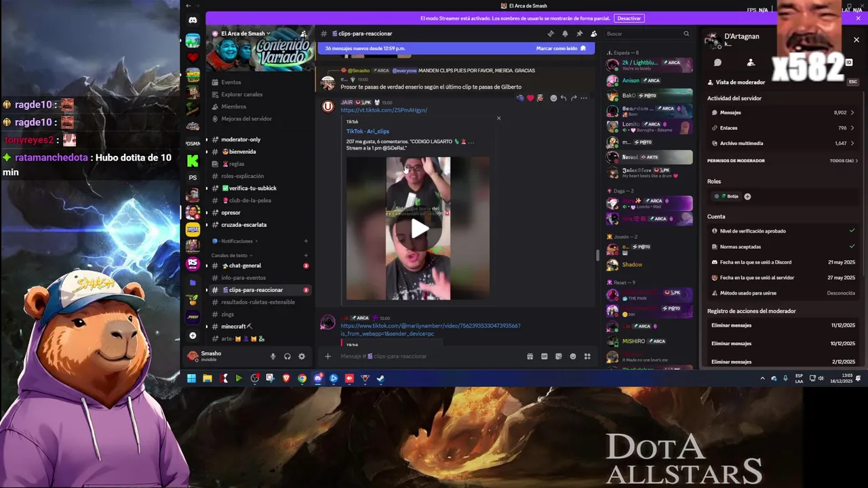Add reaction emoji icon on message toolbar

pos(553,98)
